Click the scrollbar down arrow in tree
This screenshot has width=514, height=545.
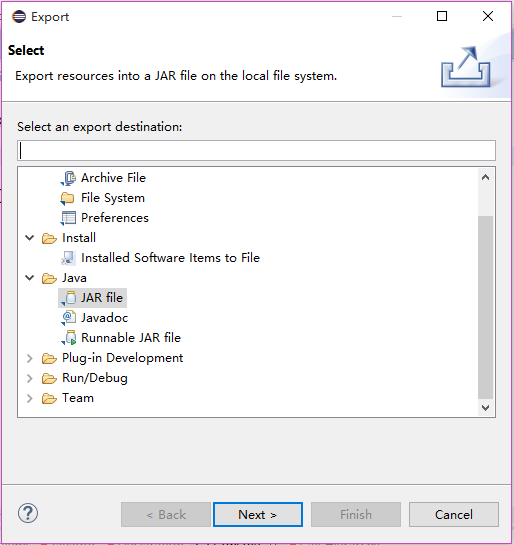(x=486, y=408)
